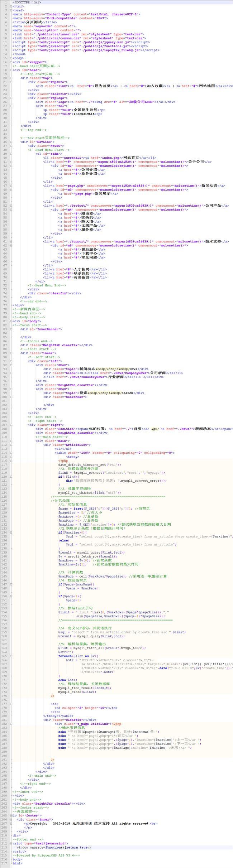This screenshot has height=868, width=233.
Task: Select line number 116 in the margin
Action: 4,461
